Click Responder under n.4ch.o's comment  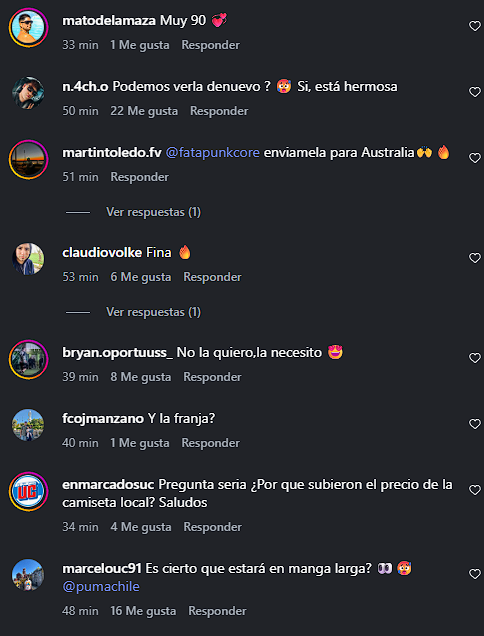219,111
